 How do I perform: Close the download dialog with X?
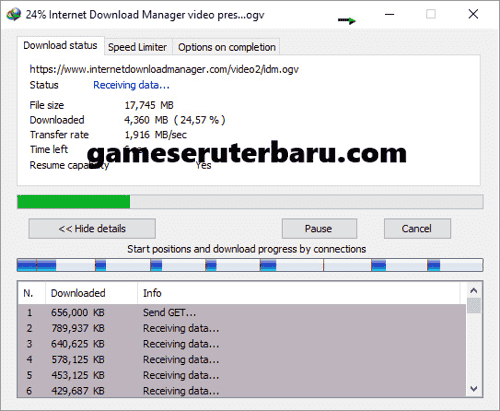(473, 14)
